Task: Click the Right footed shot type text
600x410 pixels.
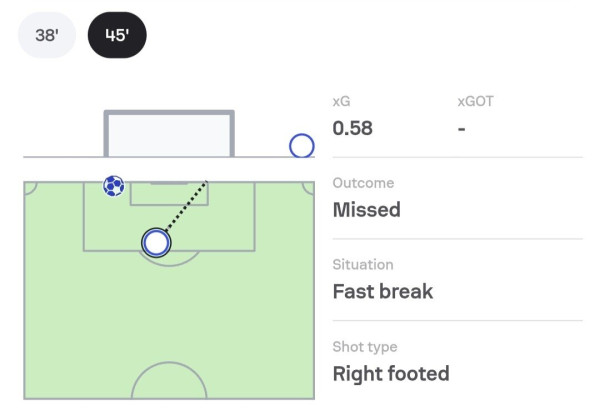Action: 390,374
